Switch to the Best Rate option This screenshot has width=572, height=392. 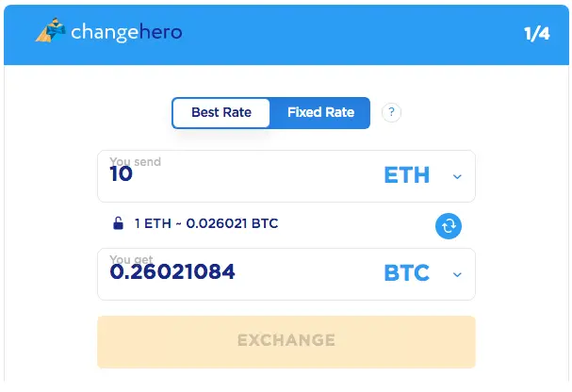pyautogui.click(x=221, y=113)
